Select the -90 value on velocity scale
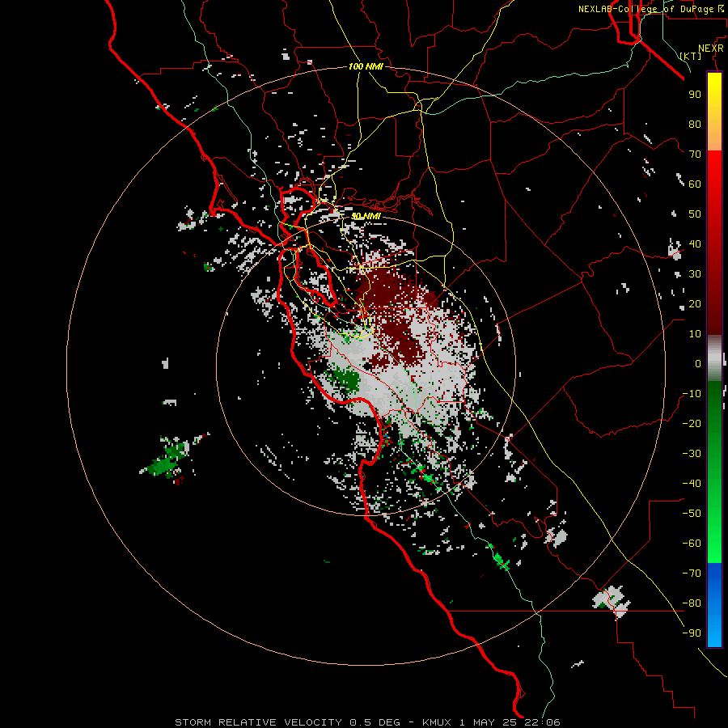This screenshot has width=728, height=728. click(x=692, y=633)
